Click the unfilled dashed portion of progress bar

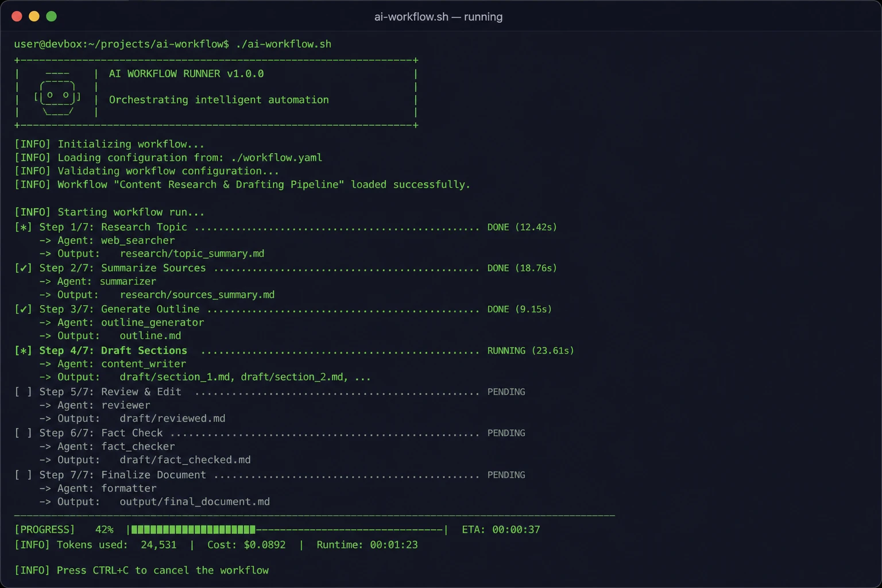point(349,529)
